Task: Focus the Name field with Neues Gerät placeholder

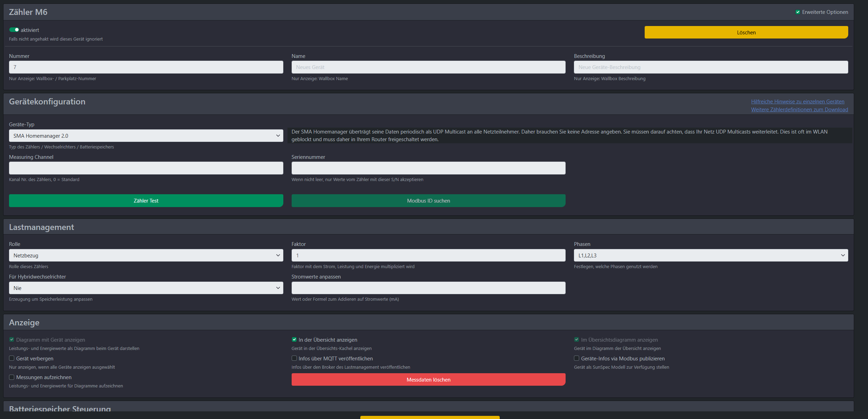Action: (x=428, y=67)
